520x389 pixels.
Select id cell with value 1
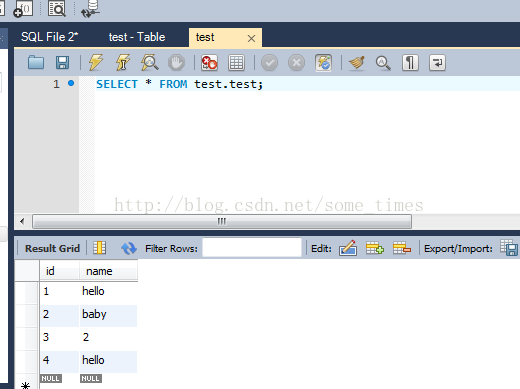pos(60,292)
